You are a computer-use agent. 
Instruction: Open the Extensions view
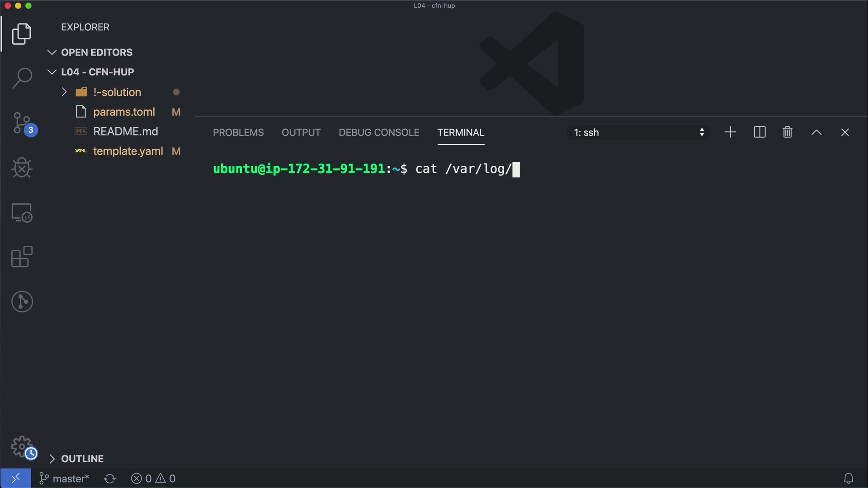point(22,257)
